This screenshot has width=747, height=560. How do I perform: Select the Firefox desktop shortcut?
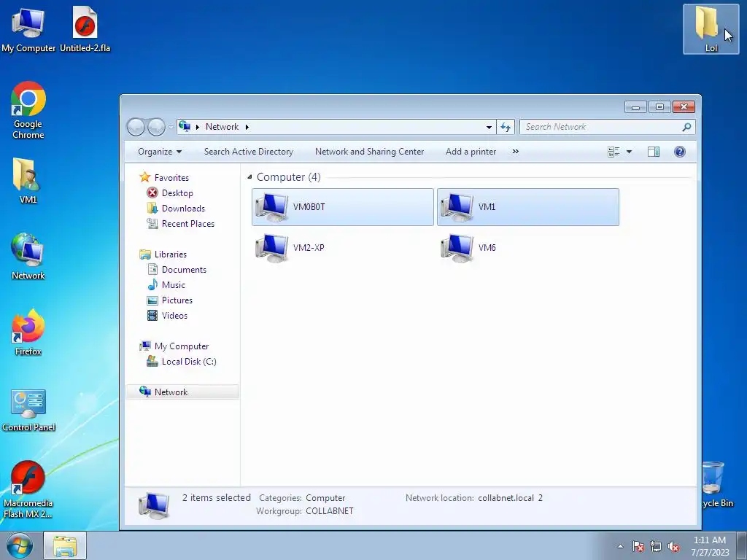[x=28, y=332]
